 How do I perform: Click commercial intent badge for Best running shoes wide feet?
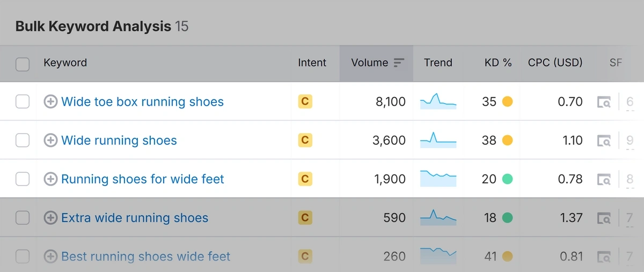pos(305,256)
